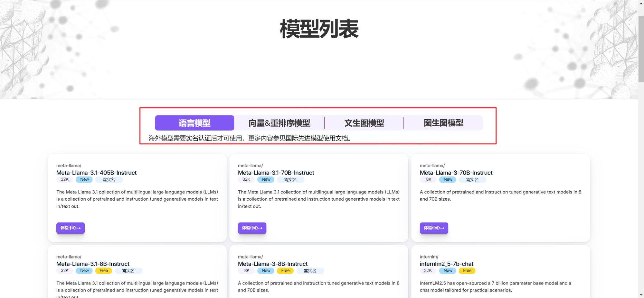The width and height of the screenshot is (644, 298).
Task: Switch to the 向量&重排序模型 tab
Action: click(279, 123)
